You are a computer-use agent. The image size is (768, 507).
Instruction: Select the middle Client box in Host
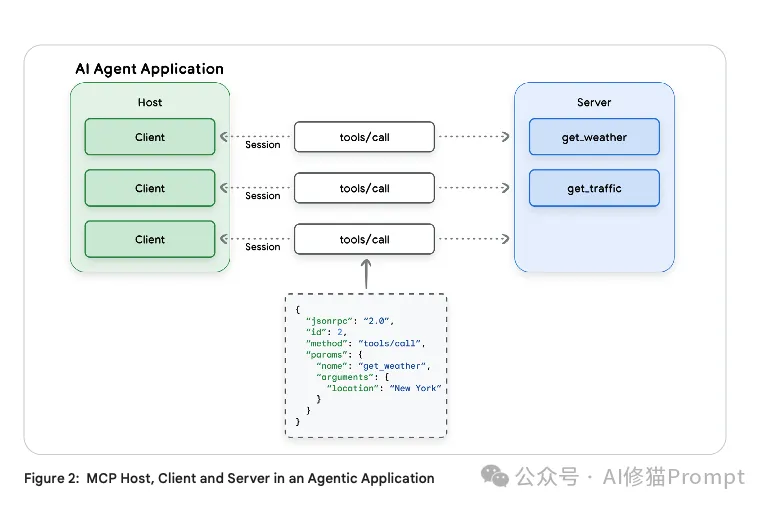[x=150, y=188]
